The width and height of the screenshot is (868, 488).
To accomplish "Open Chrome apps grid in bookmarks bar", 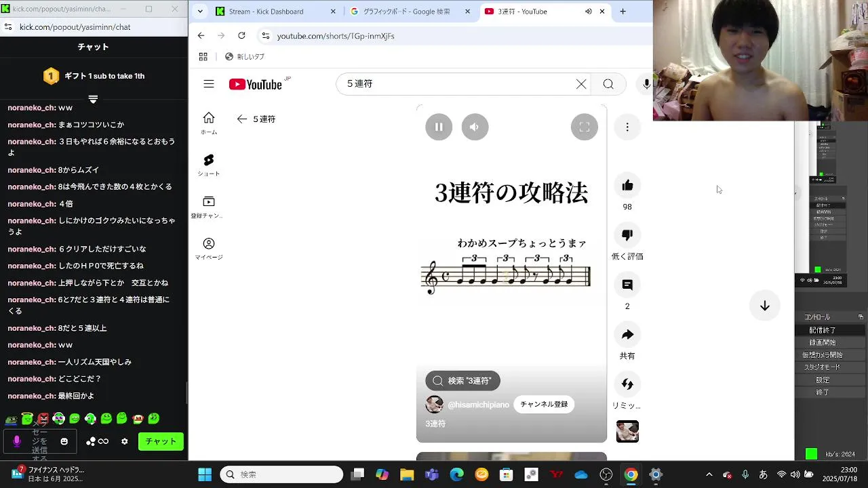I will tap(203, 57).
